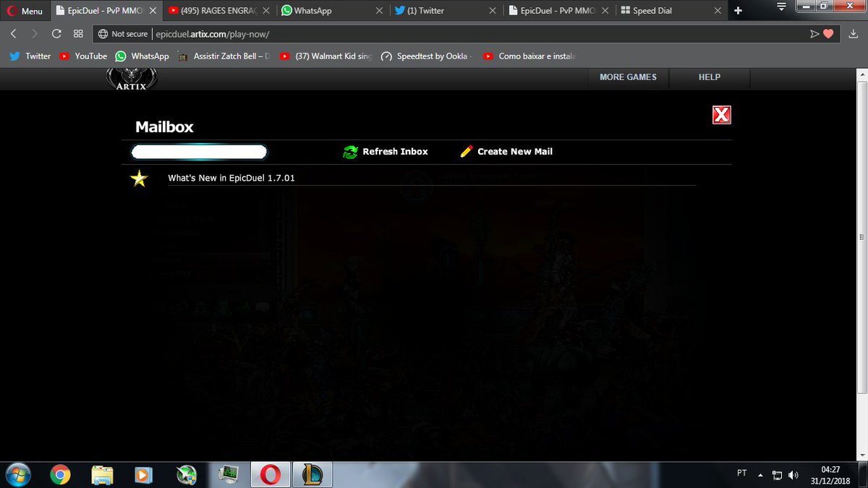This screenshot has height=488, width=868.
Task: Click the white search field in the Mailbox
Action: pyautogui.click(x=199, y=152)
